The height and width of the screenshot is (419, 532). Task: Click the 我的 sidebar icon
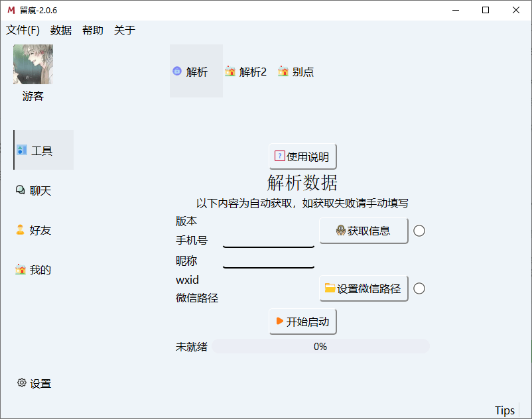click(x=19, y=269)
